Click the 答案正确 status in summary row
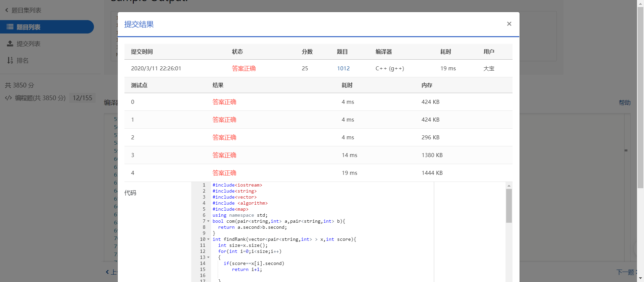This screenshot has width=644, height=282. 244,68
